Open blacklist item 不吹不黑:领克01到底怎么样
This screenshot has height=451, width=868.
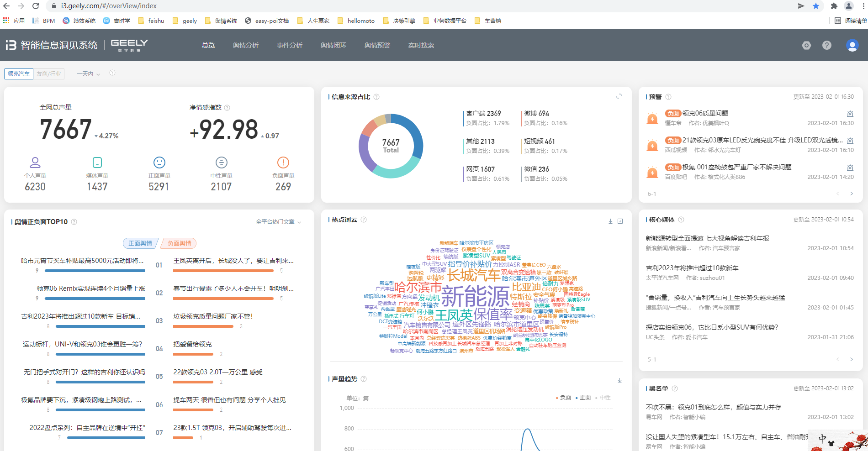click(x=713, y=407)
